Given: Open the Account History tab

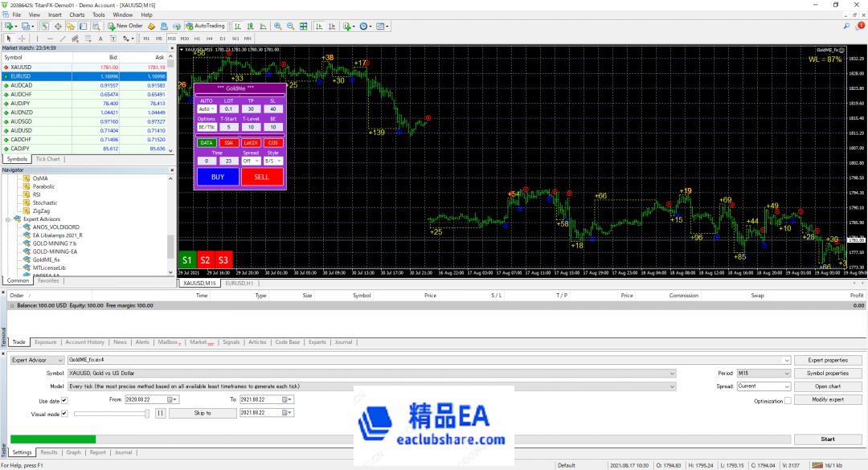Looking at the screenshot, I should pos(84,342).
